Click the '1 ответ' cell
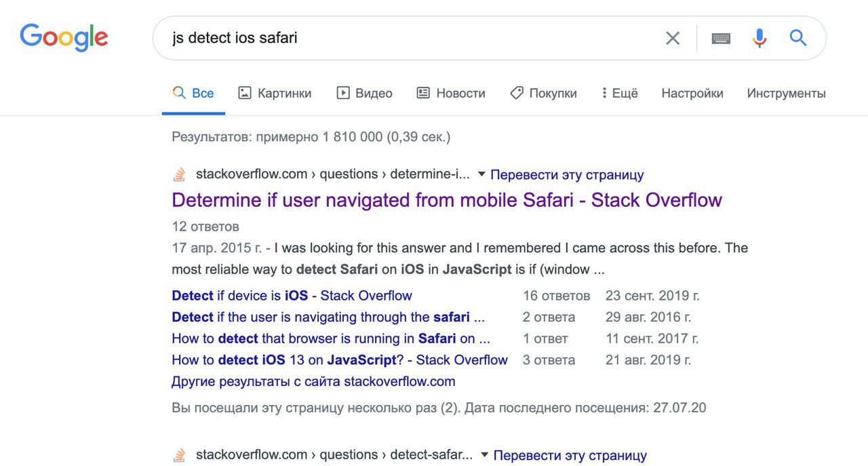Image resolution: width=868 pixels, height=466 pixels. tap(545, 338)
